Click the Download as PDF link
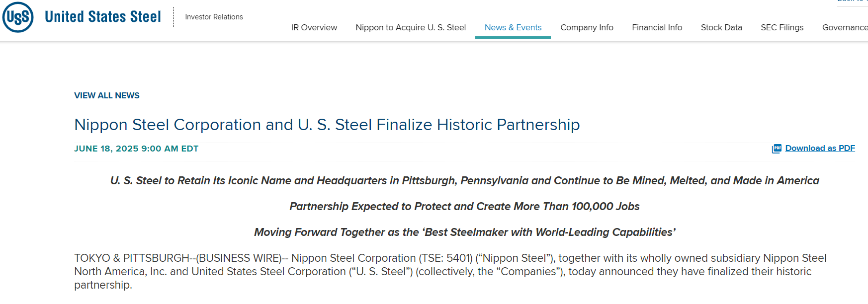Screen dimensions: 868x304 820,149
